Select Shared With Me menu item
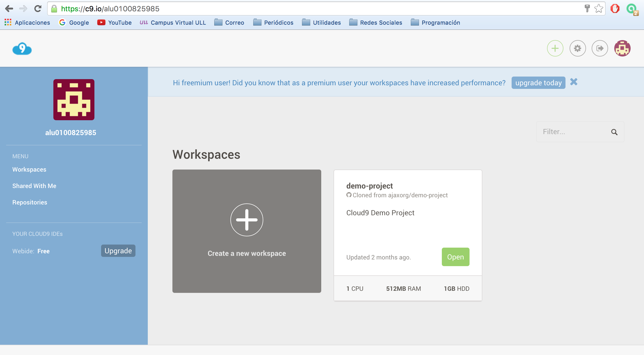Viewport: 644px width, 355px height. 34,186
